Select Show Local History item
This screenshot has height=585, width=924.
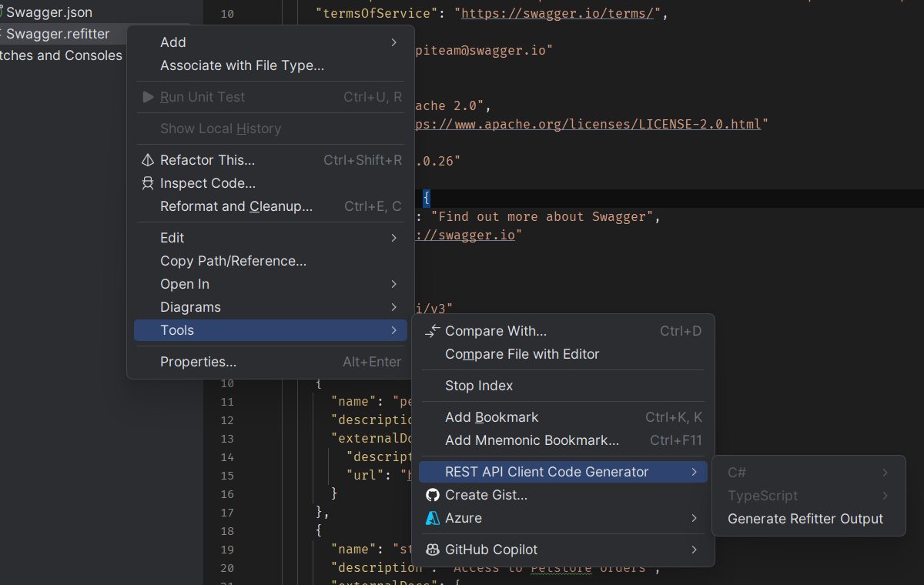270,129
